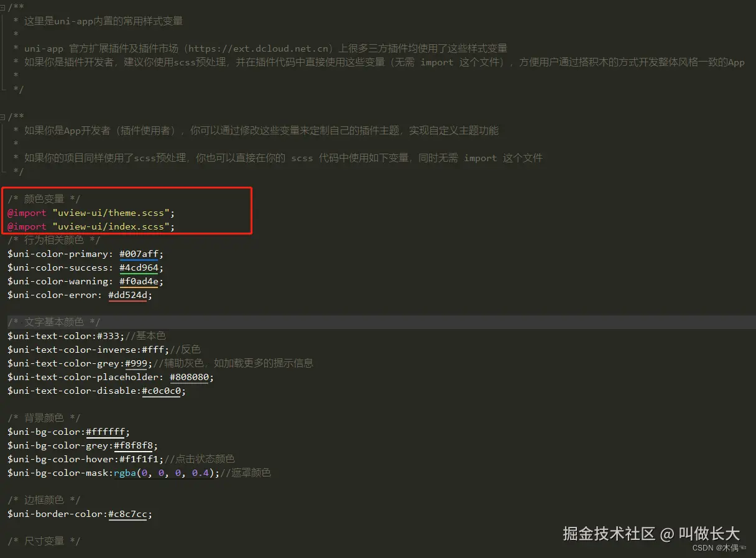Screen dimensions: 756x558
Task: Click the $uni-color-warning variable name
Action: (x=58, y=281)
